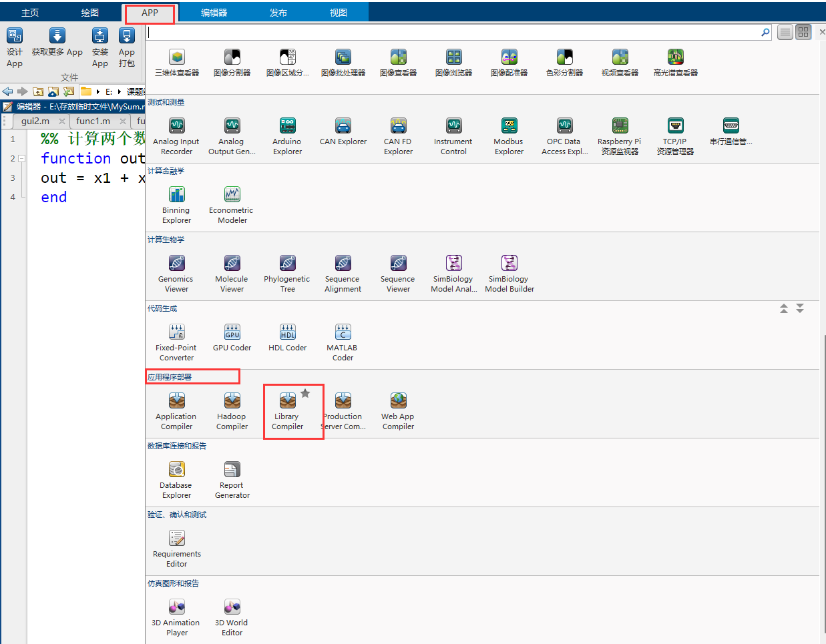Open Web App Compiler
This screenshot has width=826, height=644.
point(398,411)
